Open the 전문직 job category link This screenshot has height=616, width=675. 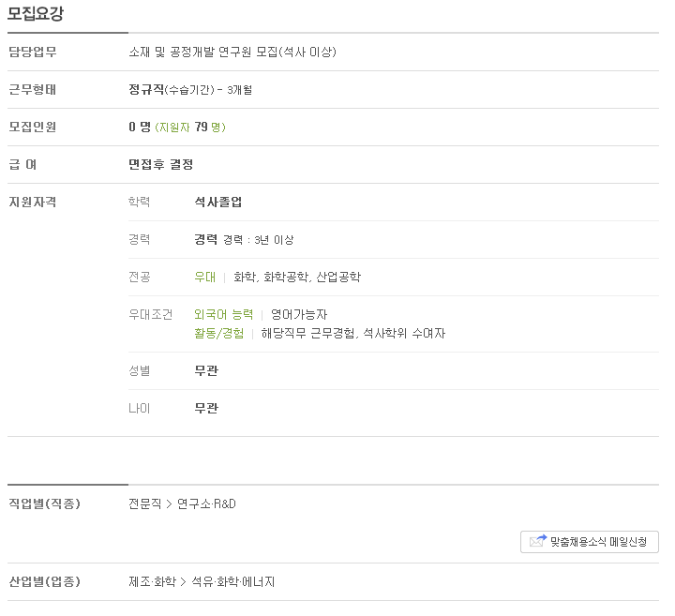[144, 504]
